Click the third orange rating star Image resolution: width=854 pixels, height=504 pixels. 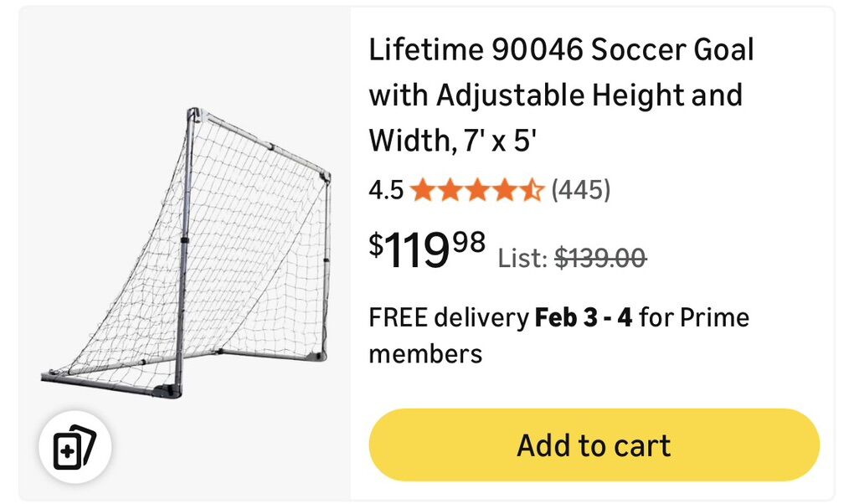click(x=478, y=191)
